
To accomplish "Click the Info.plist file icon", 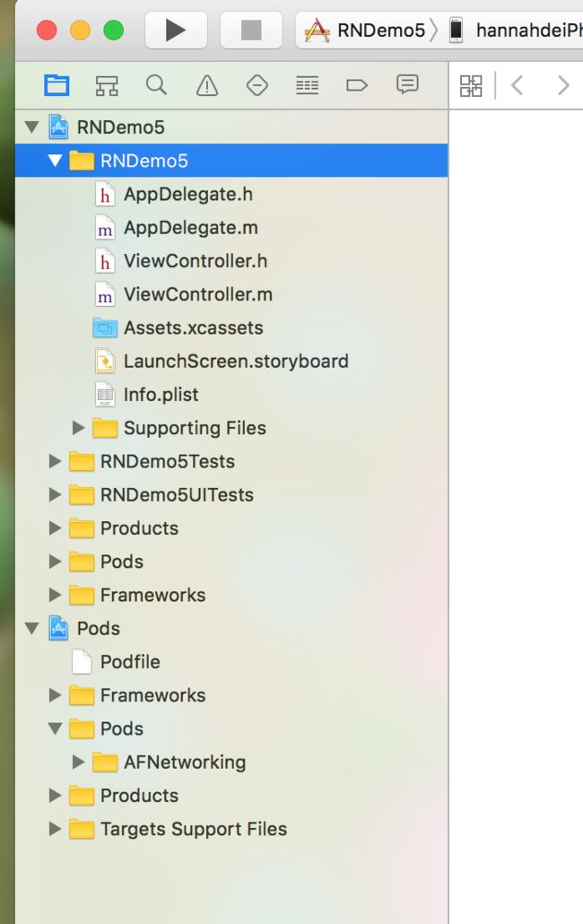I will pos(105,395).
